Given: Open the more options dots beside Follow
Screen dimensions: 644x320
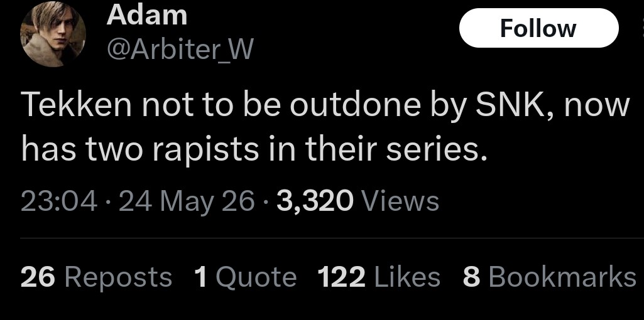Looking at the screenshot, I should pyautogui.click(x=641, y=28).
